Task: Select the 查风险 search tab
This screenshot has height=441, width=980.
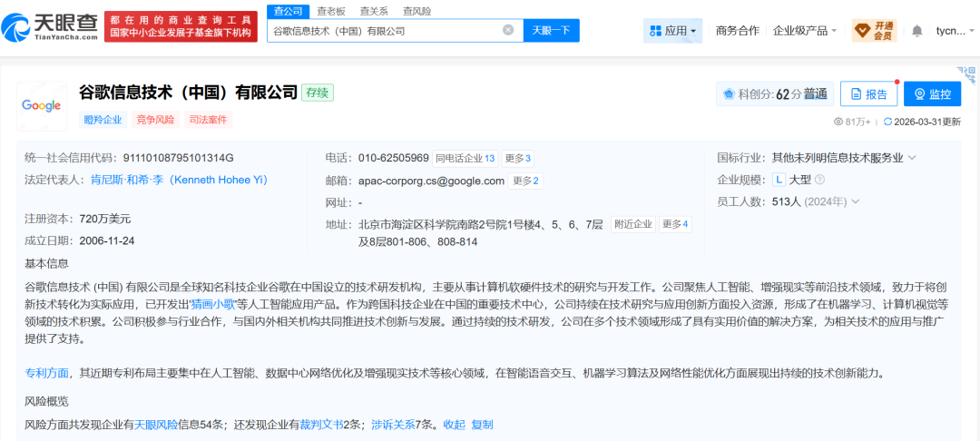Action: pos(416,11)
